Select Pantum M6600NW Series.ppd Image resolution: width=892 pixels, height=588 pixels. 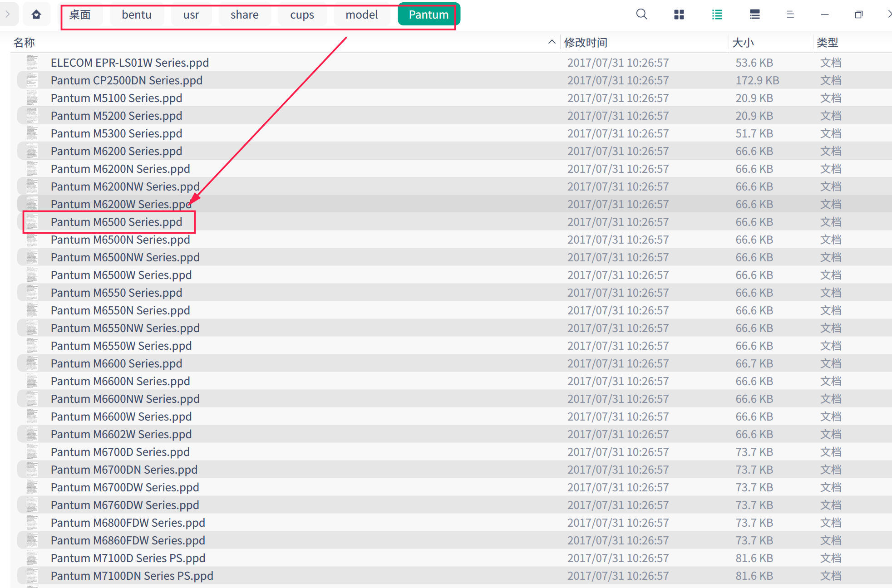click(x=125, y=399)
